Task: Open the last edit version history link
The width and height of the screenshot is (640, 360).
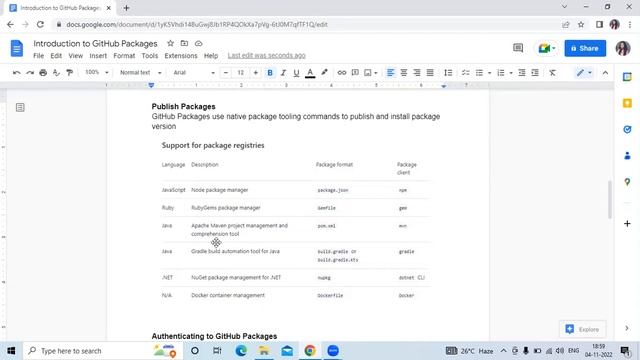Action: coord(267,56)
